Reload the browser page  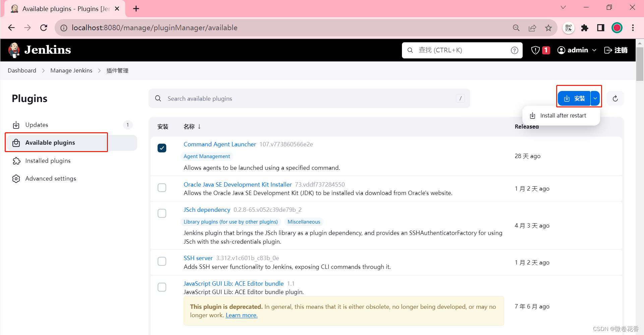pyautogui.click(x=44, y=28)
